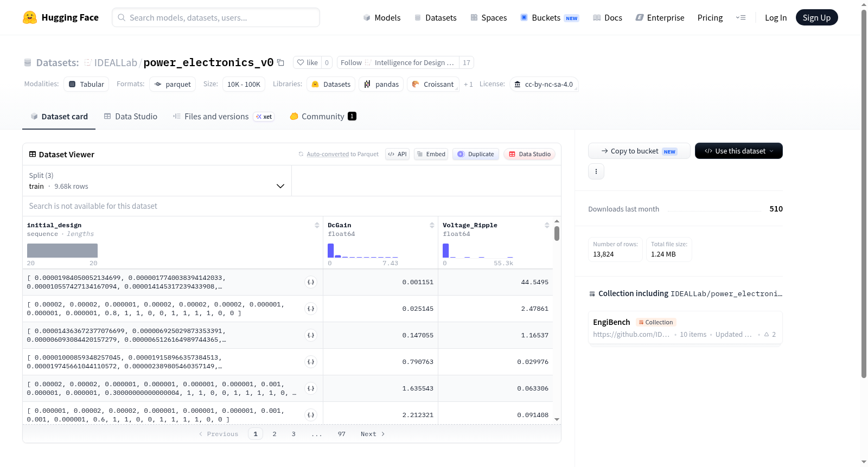This screenshot has height=467, width=868.
Task: Select the 10K - 100K size tag
Action: 244,84
